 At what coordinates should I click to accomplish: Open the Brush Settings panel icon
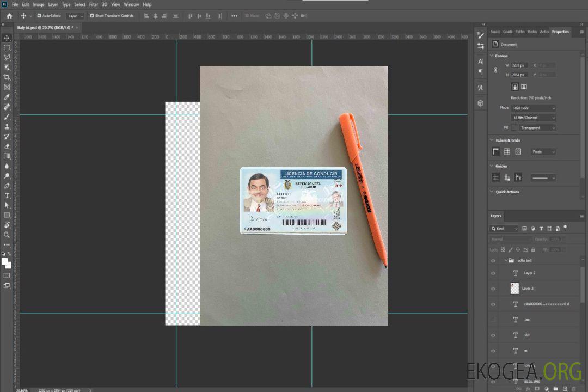tap(480, 35)
